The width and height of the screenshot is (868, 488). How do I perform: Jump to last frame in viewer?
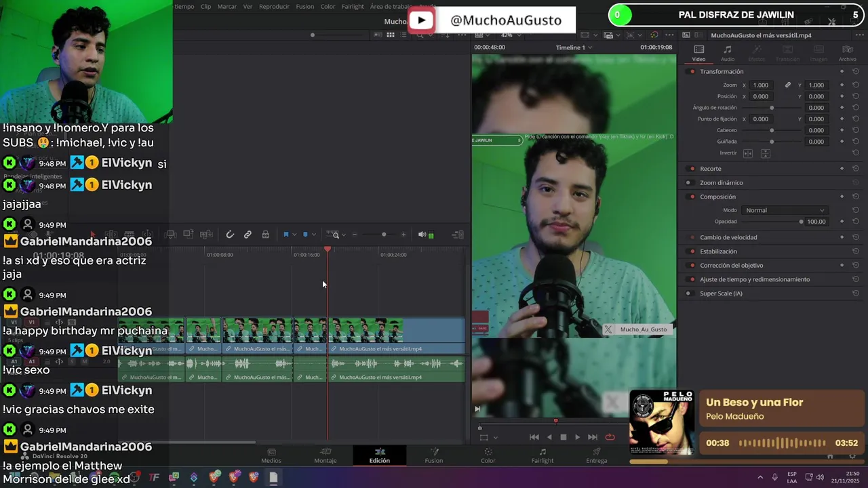pos(593,437)
